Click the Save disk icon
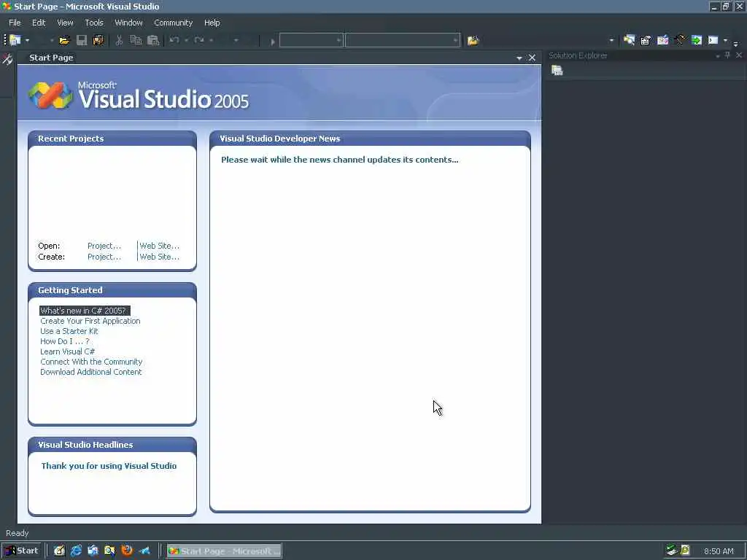747x560 pixels. pyautogui.click(x=82, y=41)
